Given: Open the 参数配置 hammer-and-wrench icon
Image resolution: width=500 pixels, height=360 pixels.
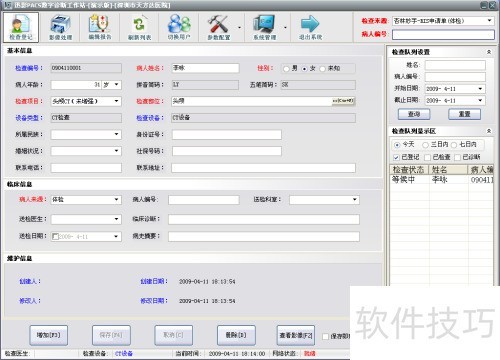Looking at the screenshot, I should [x=218, y=27].
